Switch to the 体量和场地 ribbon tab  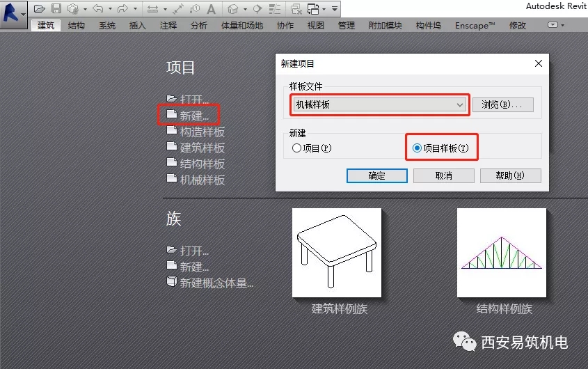pyautogui.click(x=242, y=25)
